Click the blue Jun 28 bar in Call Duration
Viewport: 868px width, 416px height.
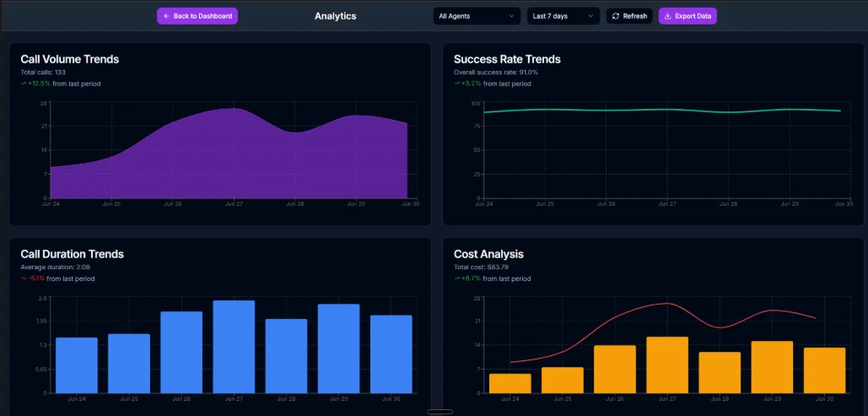[286, 356]
